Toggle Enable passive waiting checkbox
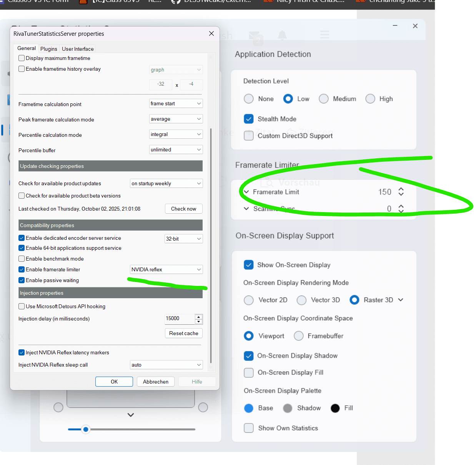The image size is (476, 465). [x=22, y=280]
